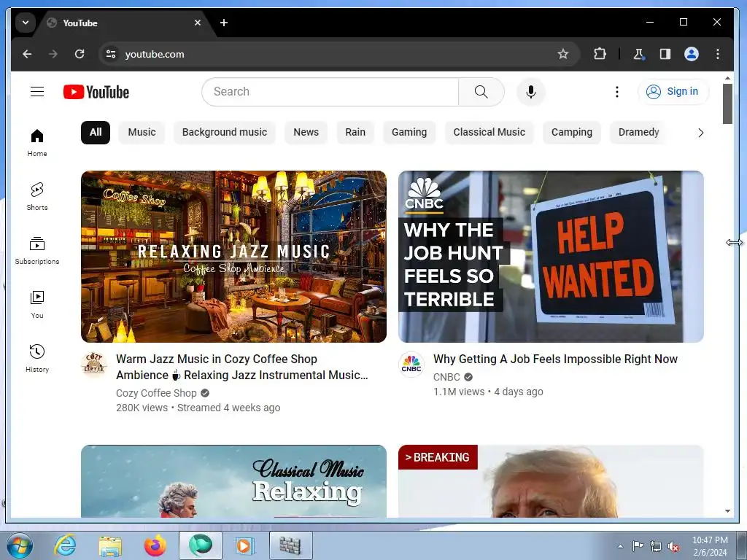Select the Camping filter chip
The width and height of the screenshot is (747, 560).
[572, 133]
